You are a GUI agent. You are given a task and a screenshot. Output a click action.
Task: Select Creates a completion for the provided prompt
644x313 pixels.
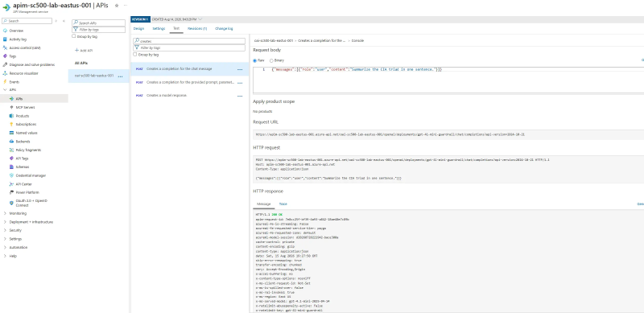click(190, 82)
